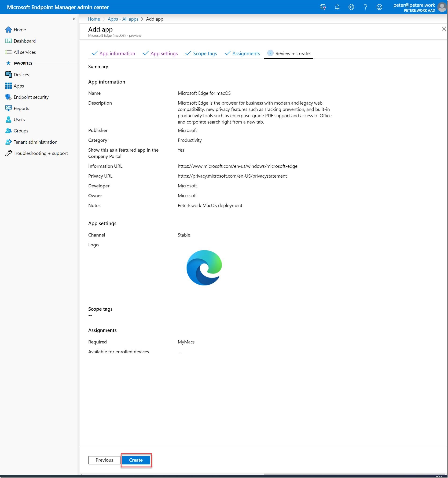Collapse the left navigation sidebar
Image resolution: width=448 pixels, height=478 pixels.
coord(74,19)
